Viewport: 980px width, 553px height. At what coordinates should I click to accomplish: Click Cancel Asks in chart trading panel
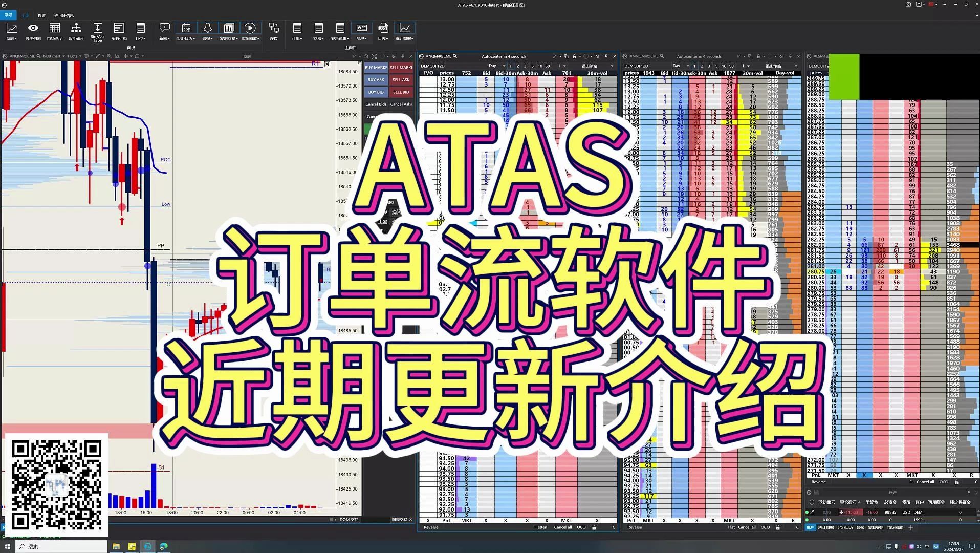point(401,104)
